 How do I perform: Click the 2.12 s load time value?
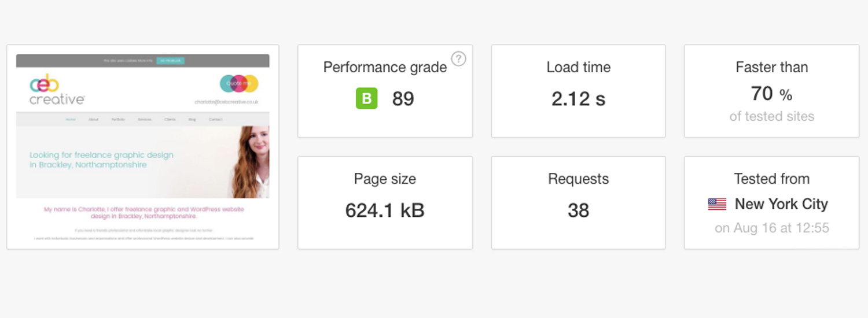[x=579, y=99]
